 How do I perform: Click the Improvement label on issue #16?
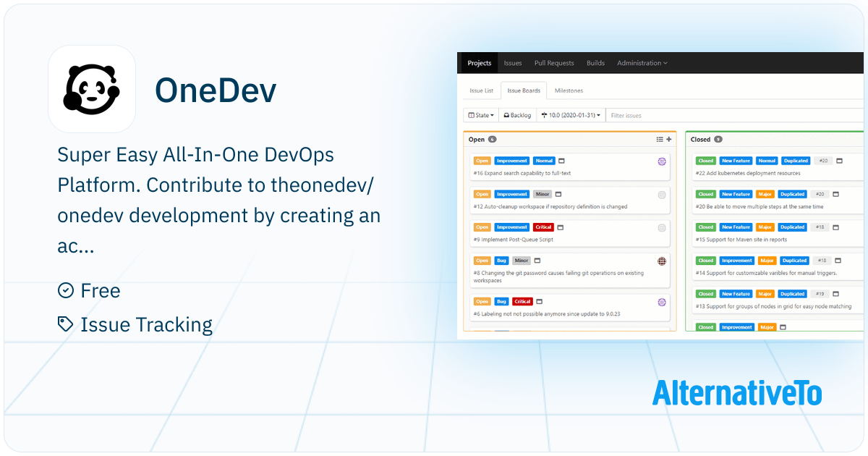tap(512, 161)
